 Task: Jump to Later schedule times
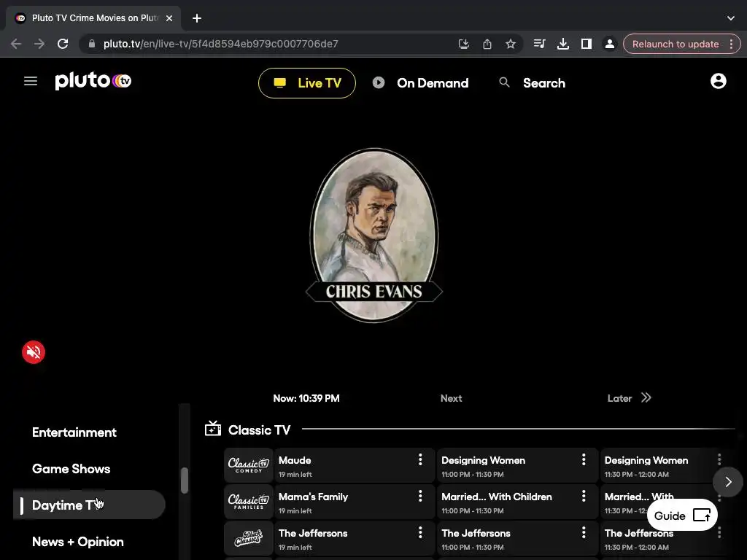tap(629, 398)
